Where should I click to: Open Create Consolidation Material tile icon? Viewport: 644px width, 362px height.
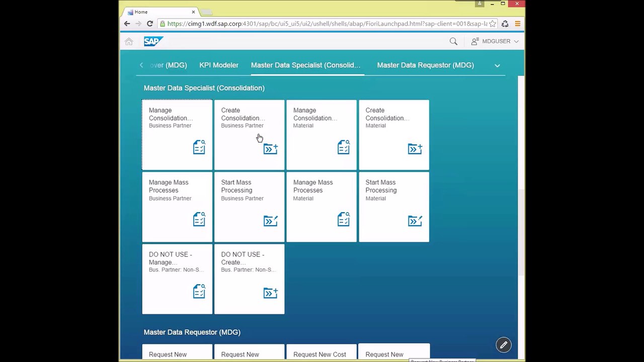pyautogui.click(x=415, y=148)
